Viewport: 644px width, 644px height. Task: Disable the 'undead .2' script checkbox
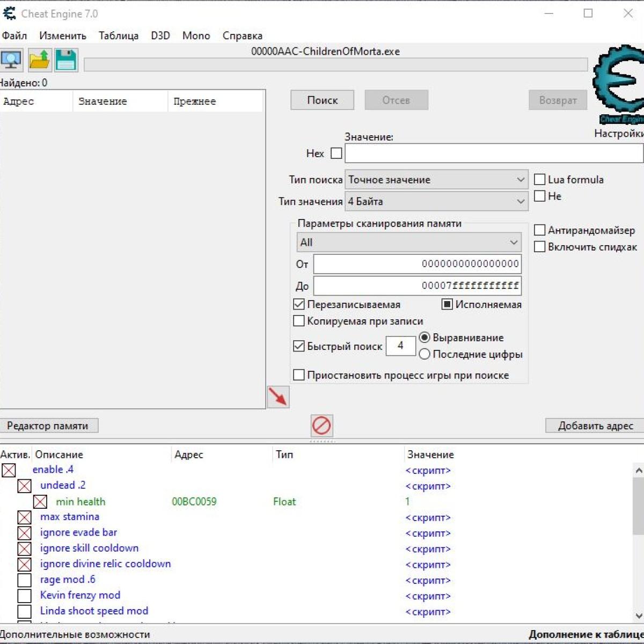(x=24, y=486)
